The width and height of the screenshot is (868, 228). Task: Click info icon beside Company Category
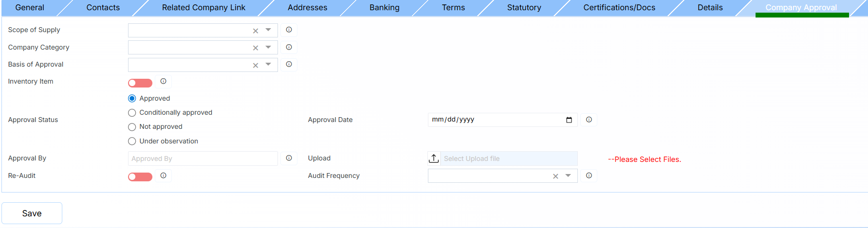pos(289,47)
